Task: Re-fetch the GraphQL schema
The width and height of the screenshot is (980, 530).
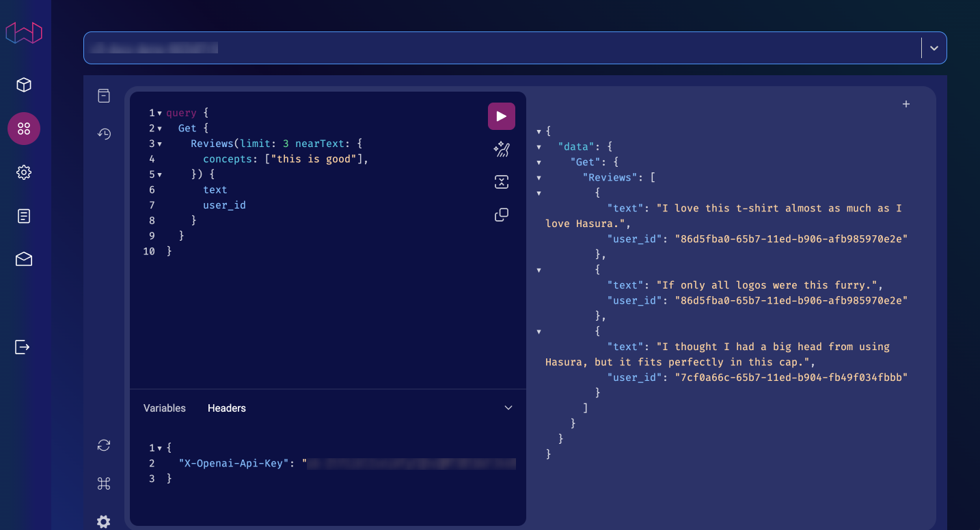Action: 104,445
